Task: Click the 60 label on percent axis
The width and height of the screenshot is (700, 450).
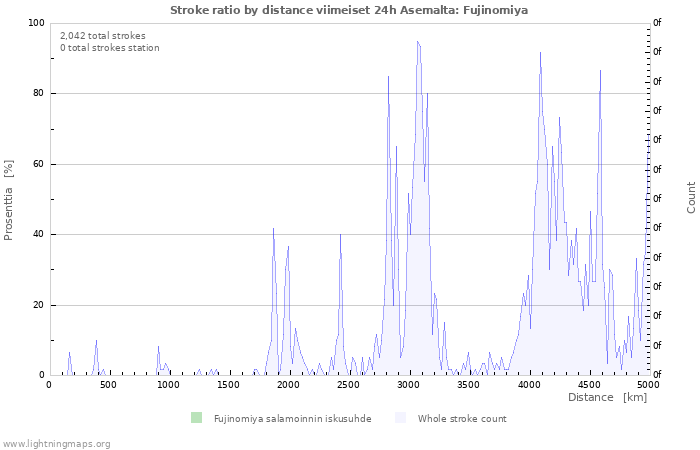Action: click(x=39, y=164)
